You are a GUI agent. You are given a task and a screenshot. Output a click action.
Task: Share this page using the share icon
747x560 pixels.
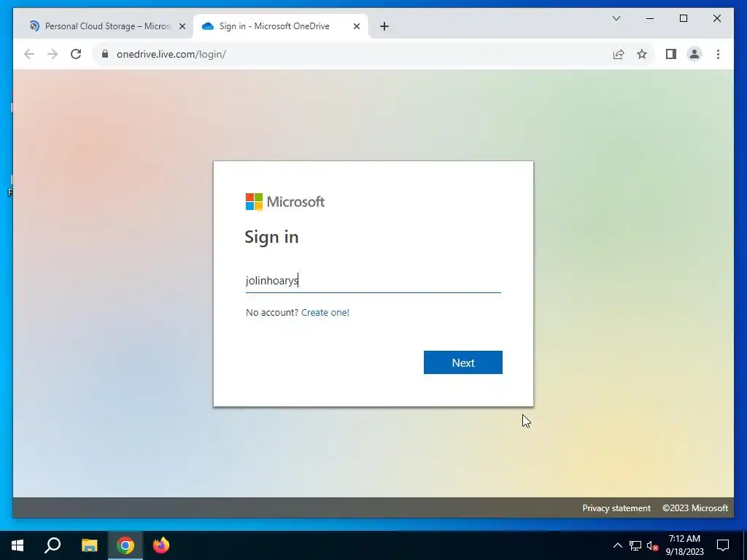[x=619, y=54]
